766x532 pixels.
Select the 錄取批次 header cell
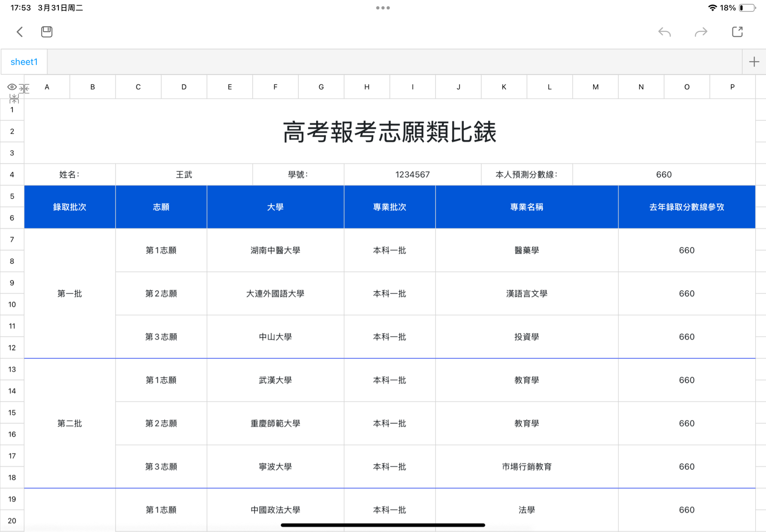(70, 207)
